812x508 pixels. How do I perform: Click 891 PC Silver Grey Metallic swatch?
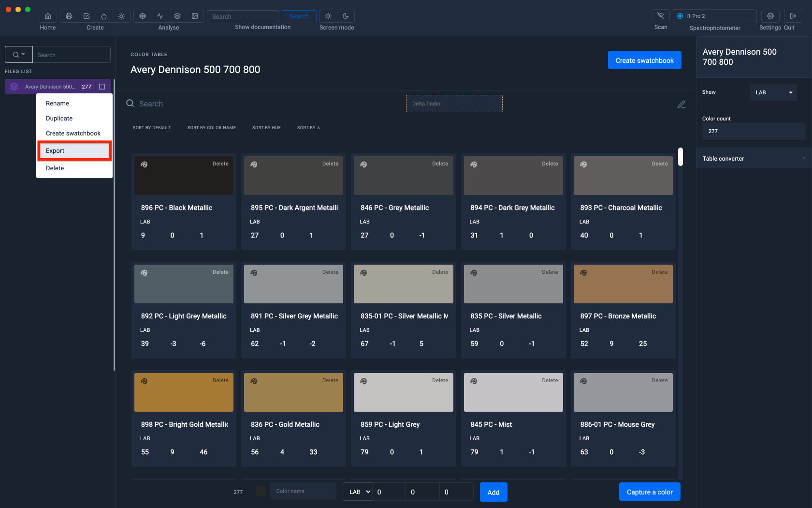293,284
